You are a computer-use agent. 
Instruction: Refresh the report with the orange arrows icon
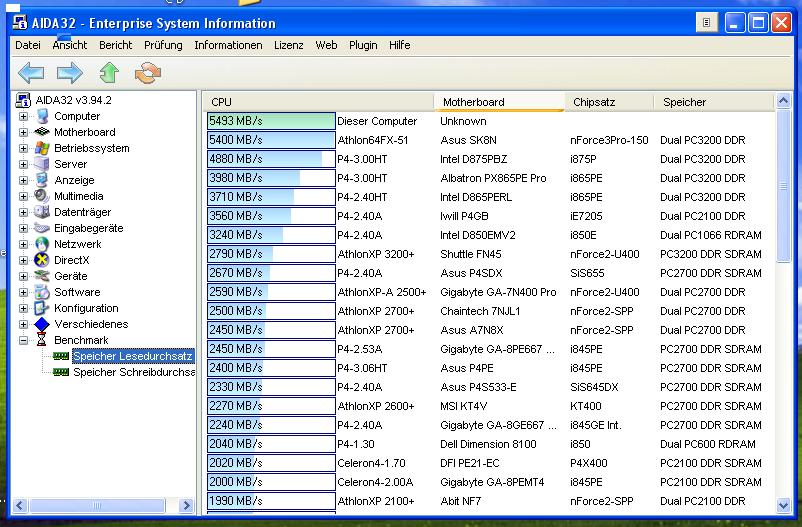[148, 73]
